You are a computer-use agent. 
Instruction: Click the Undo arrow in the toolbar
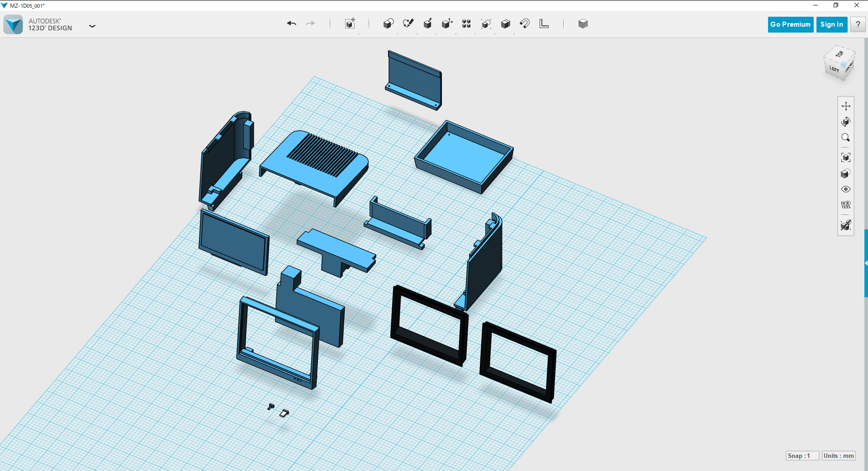[291, 23]
